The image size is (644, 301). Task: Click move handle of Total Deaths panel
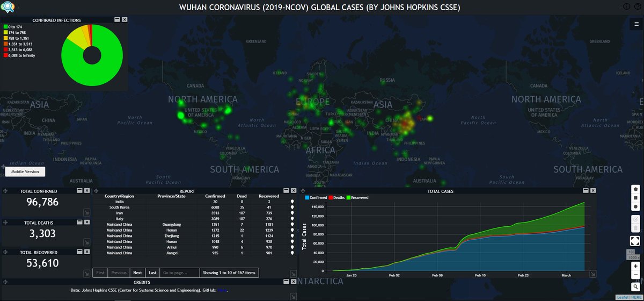(5, 222)
